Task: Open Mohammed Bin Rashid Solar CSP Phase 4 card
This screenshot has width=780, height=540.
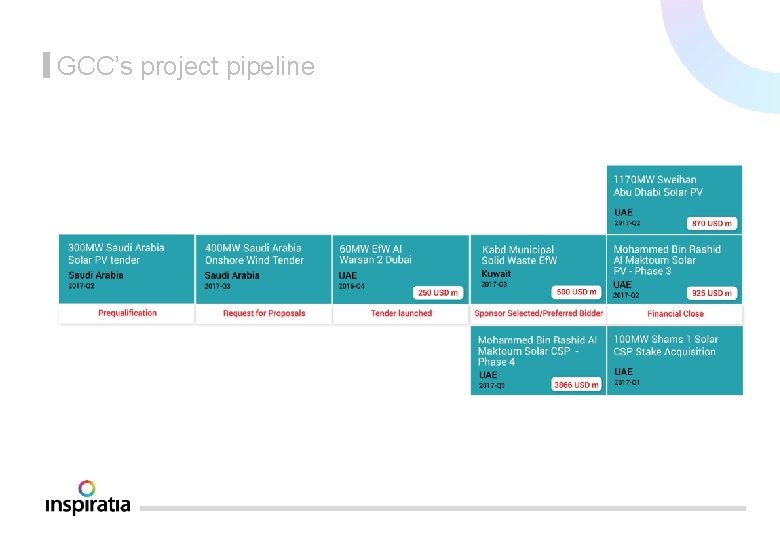Action: point(538,360)
